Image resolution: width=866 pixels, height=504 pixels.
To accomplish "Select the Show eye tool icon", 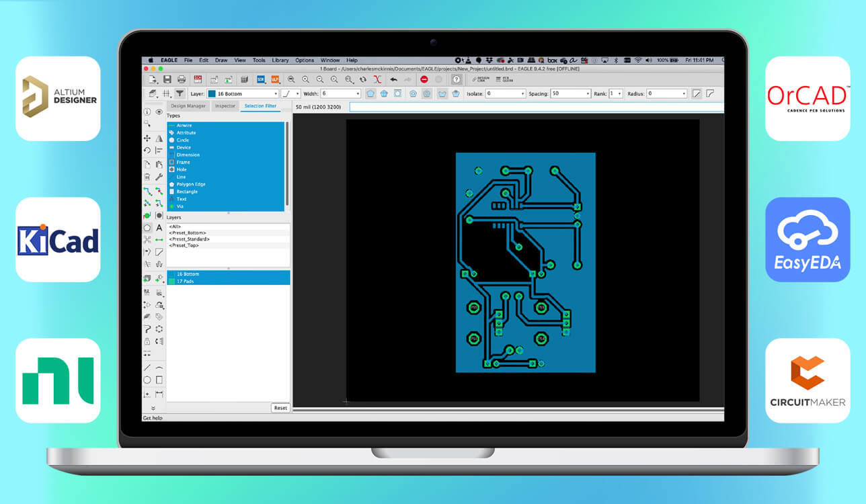I will (159, 112).
